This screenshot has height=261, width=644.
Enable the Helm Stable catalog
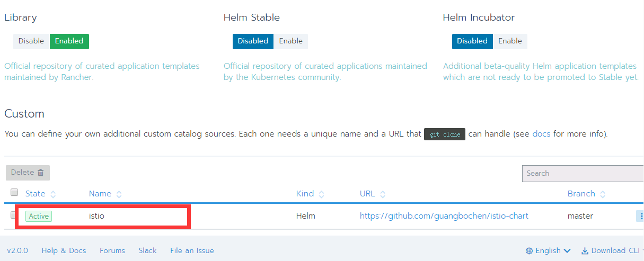(x=291, y=41)
